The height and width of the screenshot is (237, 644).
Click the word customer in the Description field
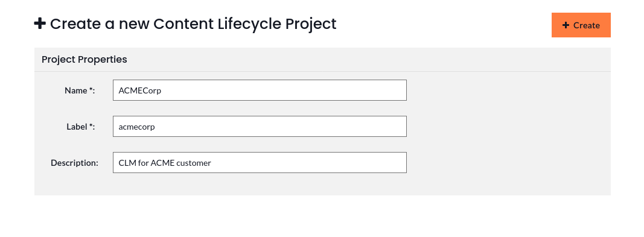(x=194, y=163)
